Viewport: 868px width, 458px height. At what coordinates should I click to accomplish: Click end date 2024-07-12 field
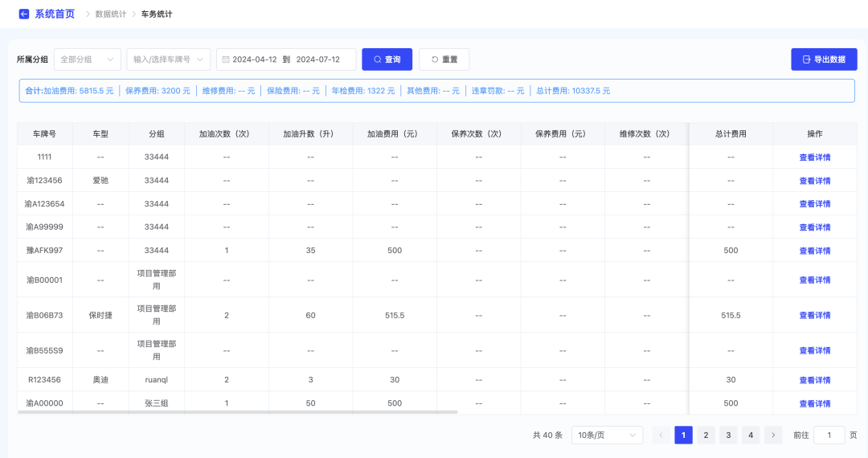[317, 59]
